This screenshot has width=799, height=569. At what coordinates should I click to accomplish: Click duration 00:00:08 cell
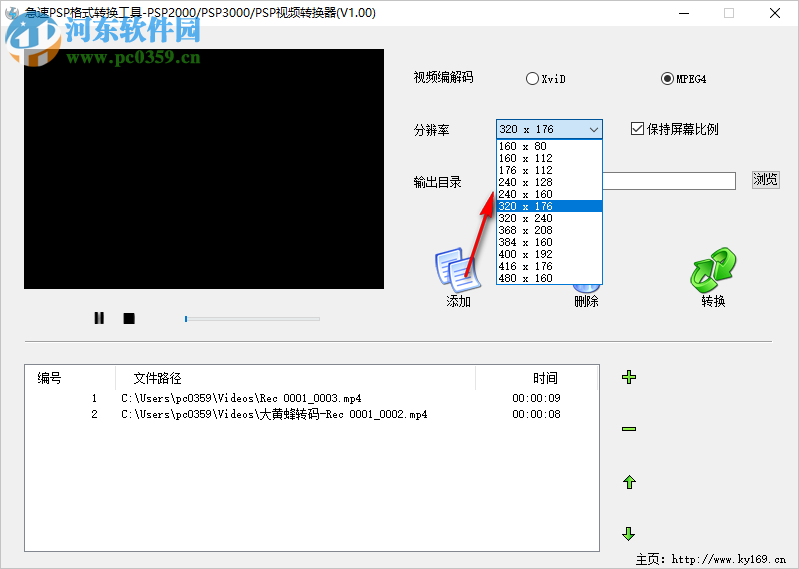537,414
